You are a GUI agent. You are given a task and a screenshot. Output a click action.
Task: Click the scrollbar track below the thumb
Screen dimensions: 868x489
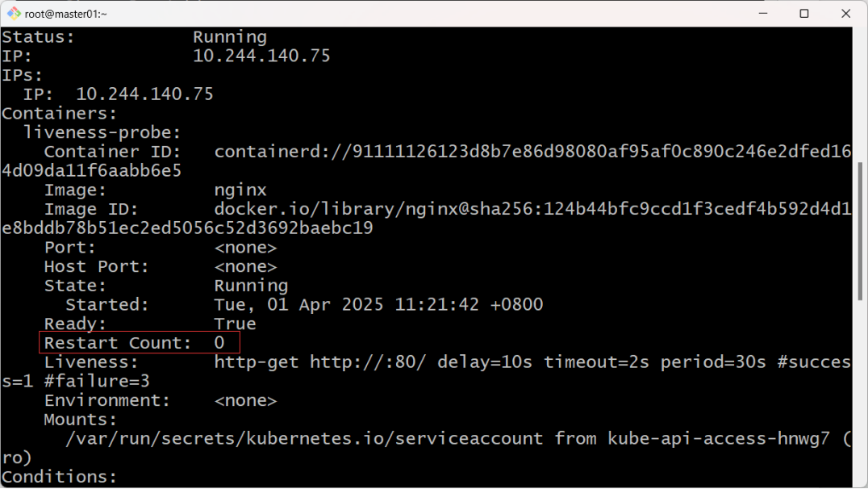[x=860, y=393]
